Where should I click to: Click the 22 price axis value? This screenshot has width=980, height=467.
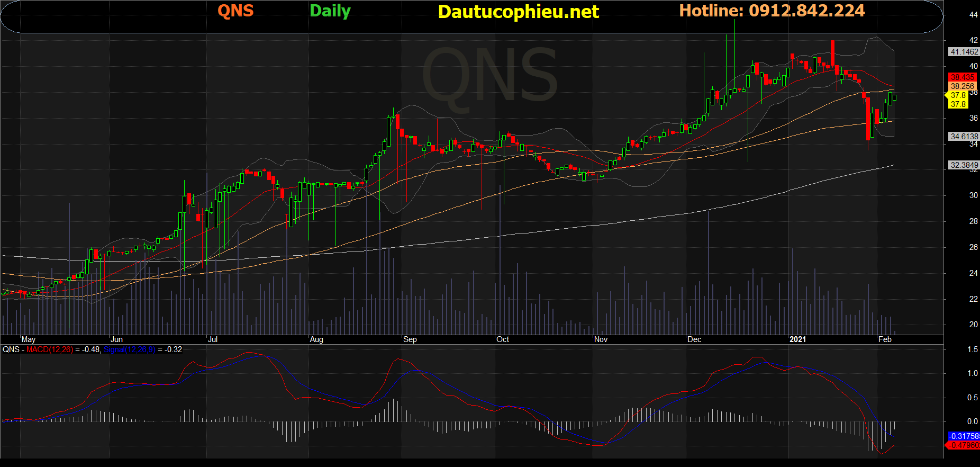pos(973,299)
